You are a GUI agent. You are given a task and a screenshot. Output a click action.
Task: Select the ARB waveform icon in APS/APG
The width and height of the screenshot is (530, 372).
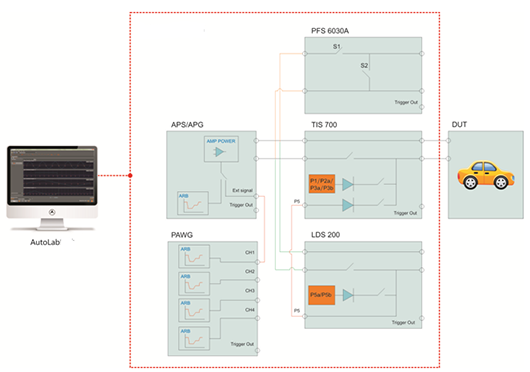pyautogui.click(x=193, y=203)
